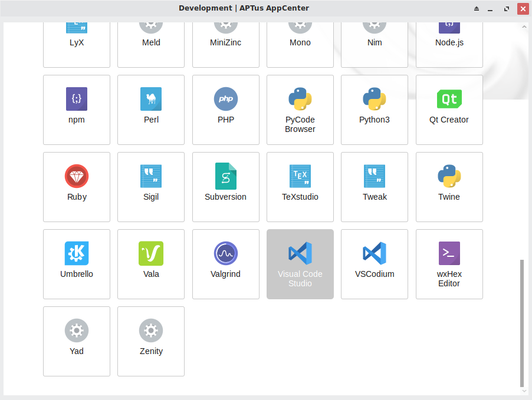This screenshot has height=400, width=532.
Task: Select the VSCodium label
Action: click(375, 274)
